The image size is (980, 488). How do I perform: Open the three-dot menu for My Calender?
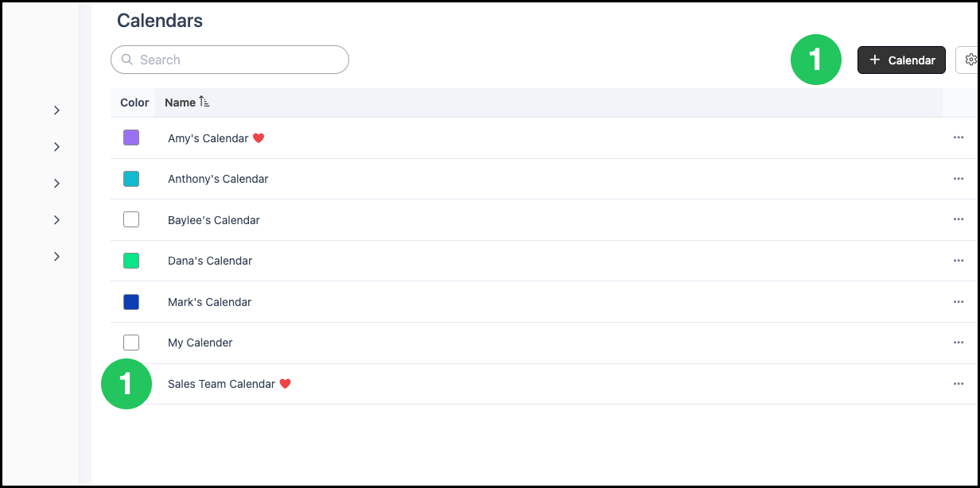pyautogui.click(x=958, y=343)
